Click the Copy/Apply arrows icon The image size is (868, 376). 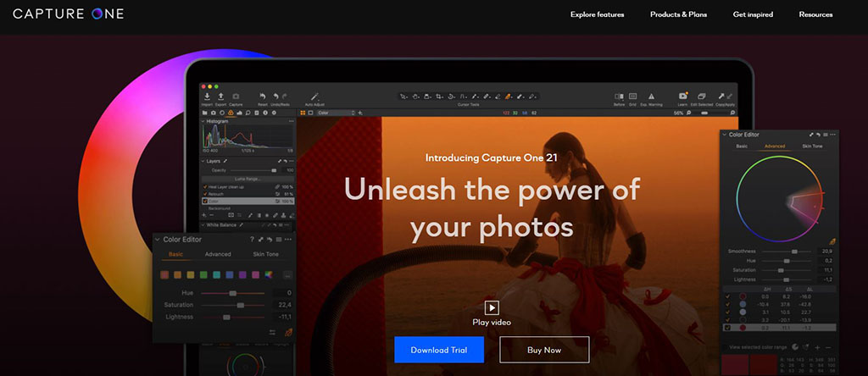coord(726,97)
